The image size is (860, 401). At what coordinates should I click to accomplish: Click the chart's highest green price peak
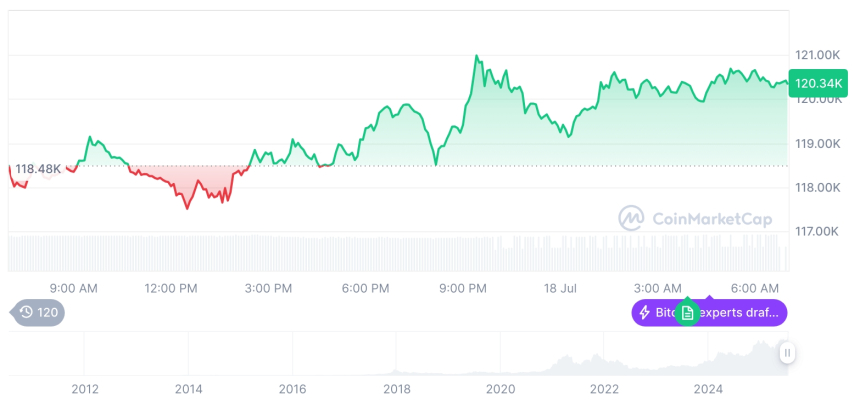(x=476, y=57)
